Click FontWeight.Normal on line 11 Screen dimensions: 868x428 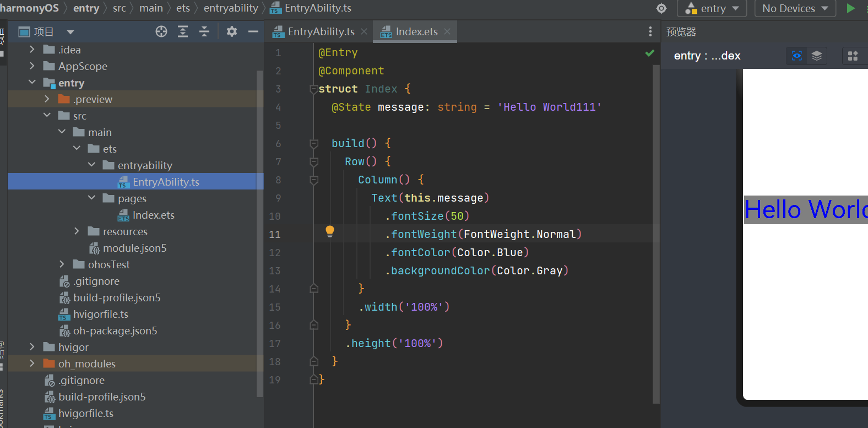(x=520, y=234)
